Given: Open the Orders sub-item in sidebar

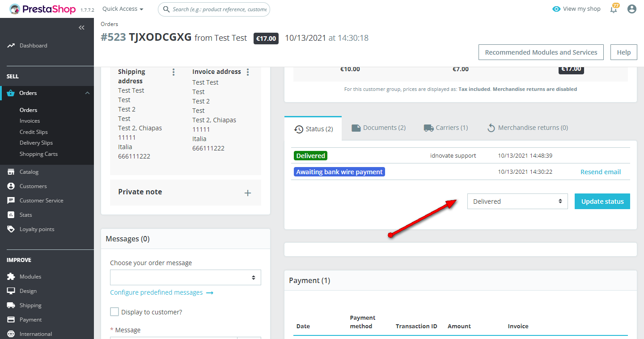Looking at the screenshot, I should (x=28, y=110).
